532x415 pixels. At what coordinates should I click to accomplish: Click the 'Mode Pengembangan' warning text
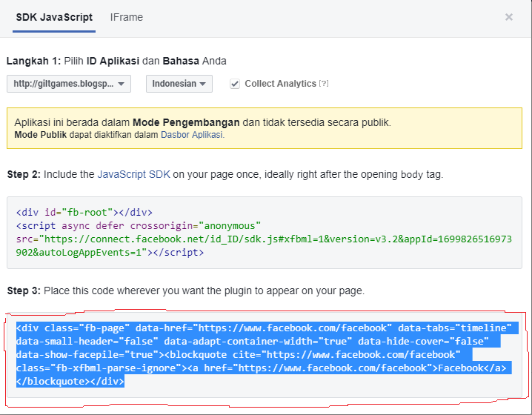click(186, 122)
